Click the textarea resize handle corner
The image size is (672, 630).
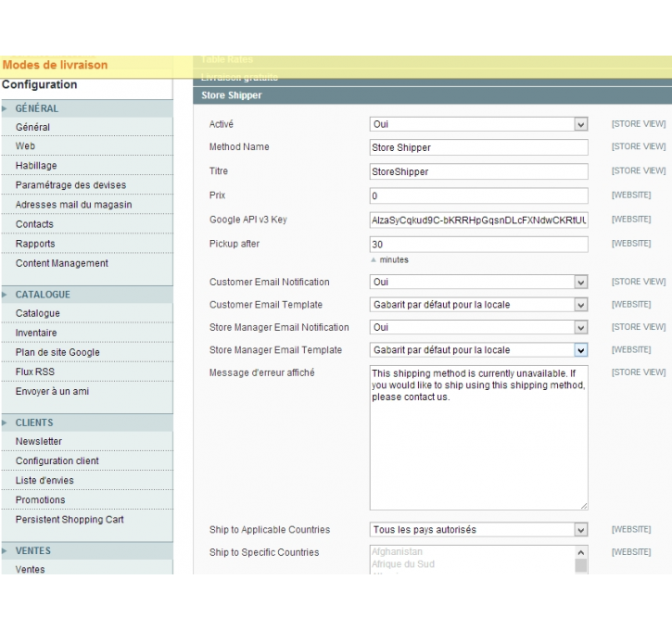click(x=584, y=506)
